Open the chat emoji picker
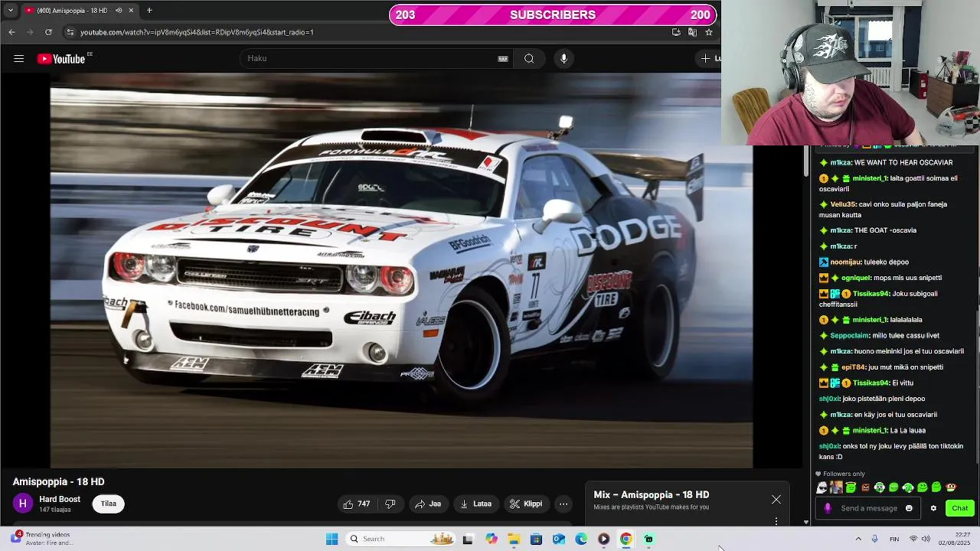Screen dimensions: 980x551 (x=909, y=508)
